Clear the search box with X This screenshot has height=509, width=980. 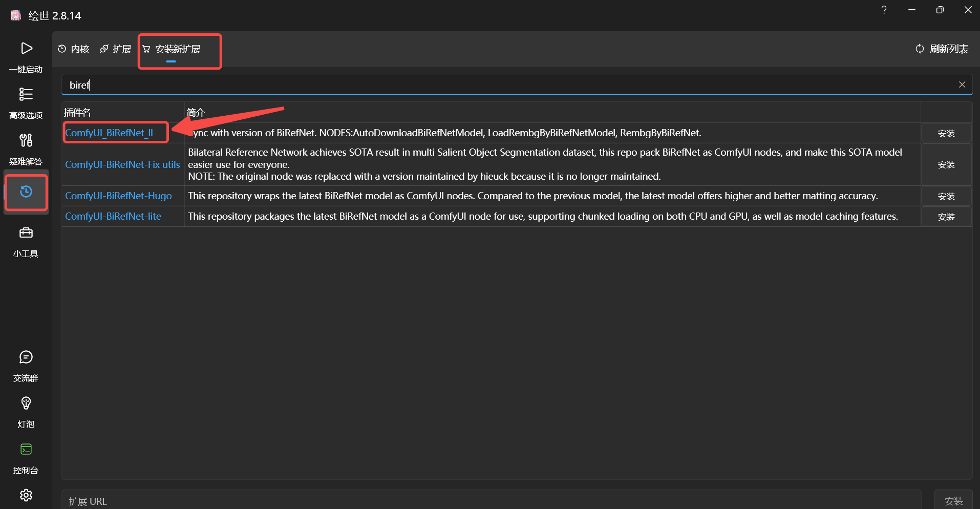[962, 85]
